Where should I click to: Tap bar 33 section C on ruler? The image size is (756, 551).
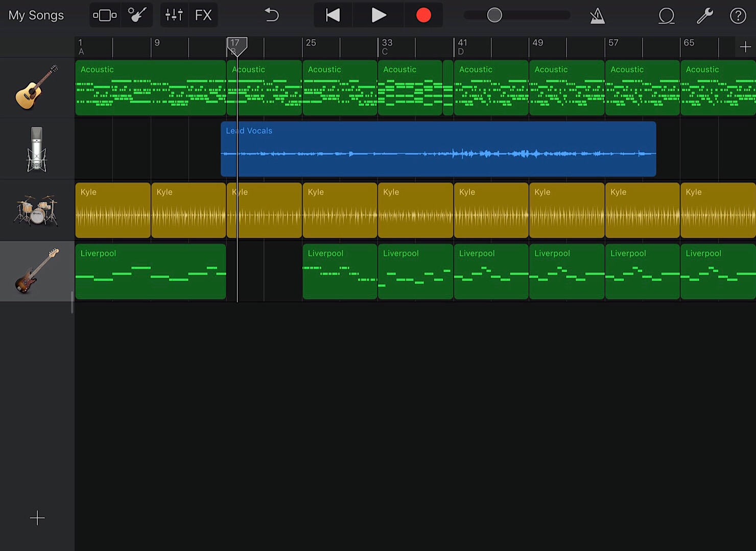pyautogui.click(x=387, y=47)
